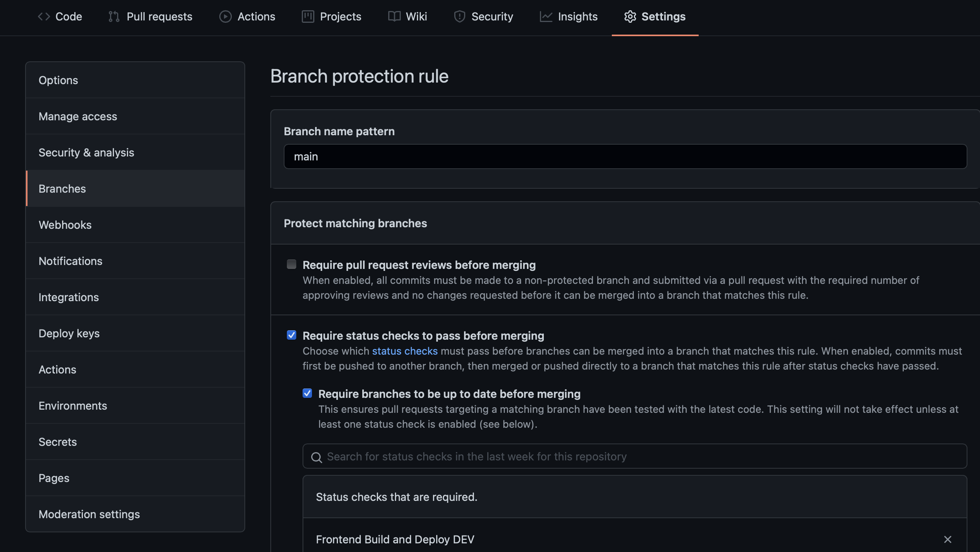The width and height of the screenshot is (980, 552).
Task: Enable Require pull request reviews before merging
Action: click(292, 264)
